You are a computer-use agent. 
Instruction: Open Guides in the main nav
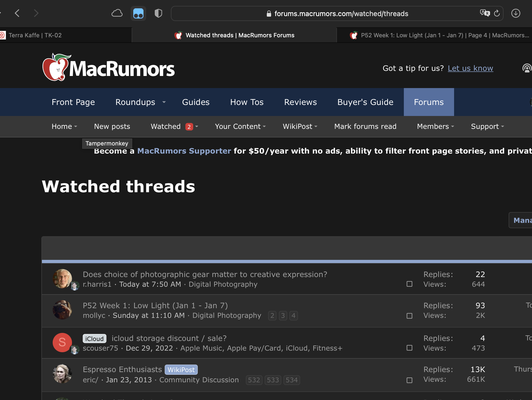(196, 102)
